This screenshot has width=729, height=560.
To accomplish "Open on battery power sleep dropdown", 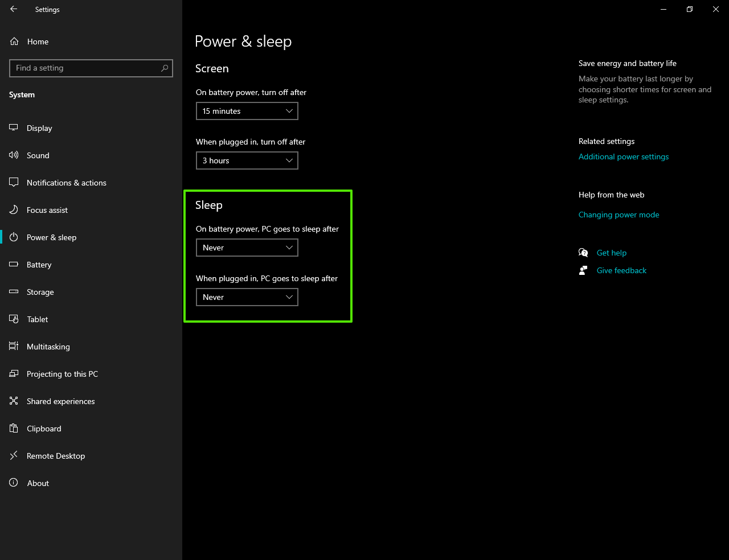I will tap(247, 248).
